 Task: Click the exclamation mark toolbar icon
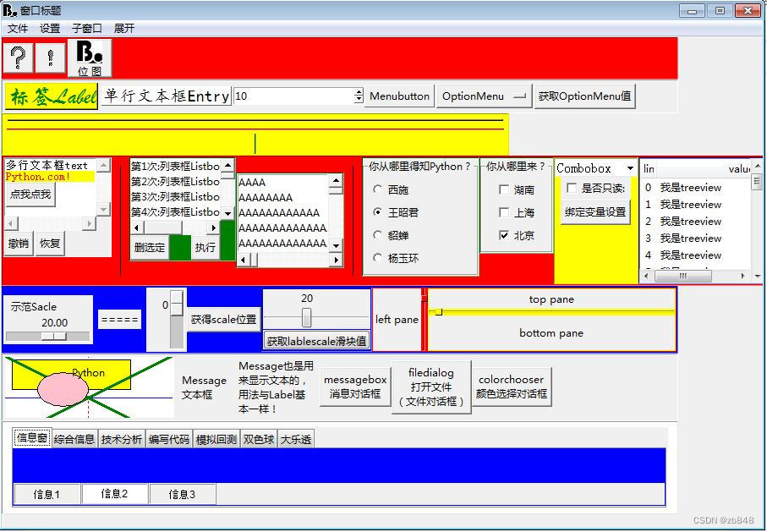(x=50, y=58)
